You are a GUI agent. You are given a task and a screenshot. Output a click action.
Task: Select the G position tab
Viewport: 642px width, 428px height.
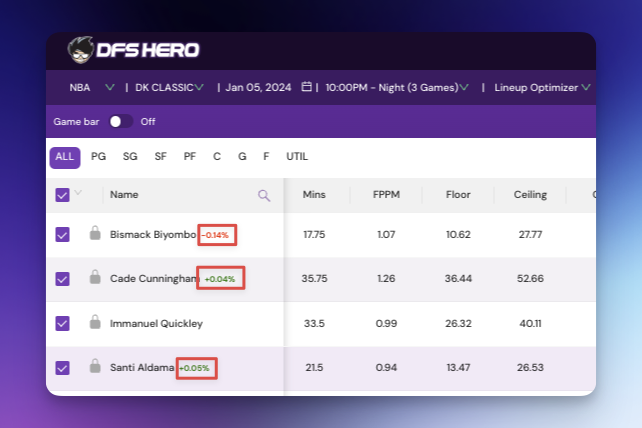(x=242, y=156)
